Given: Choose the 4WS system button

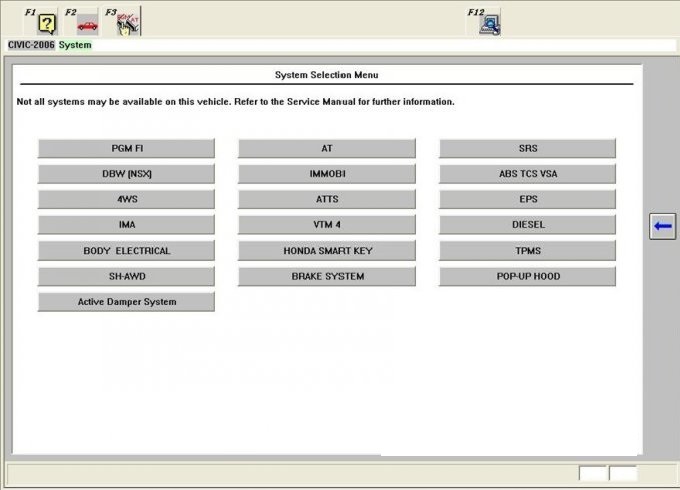Looking at the screenshot, I should point(126,199).
